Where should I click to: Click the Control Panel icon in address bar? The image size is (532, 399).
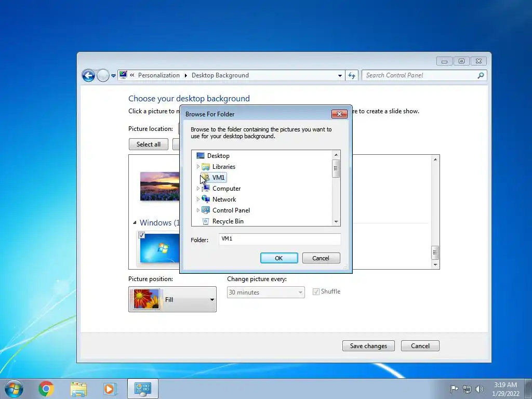pyautogui.click(x=123, y=75)
